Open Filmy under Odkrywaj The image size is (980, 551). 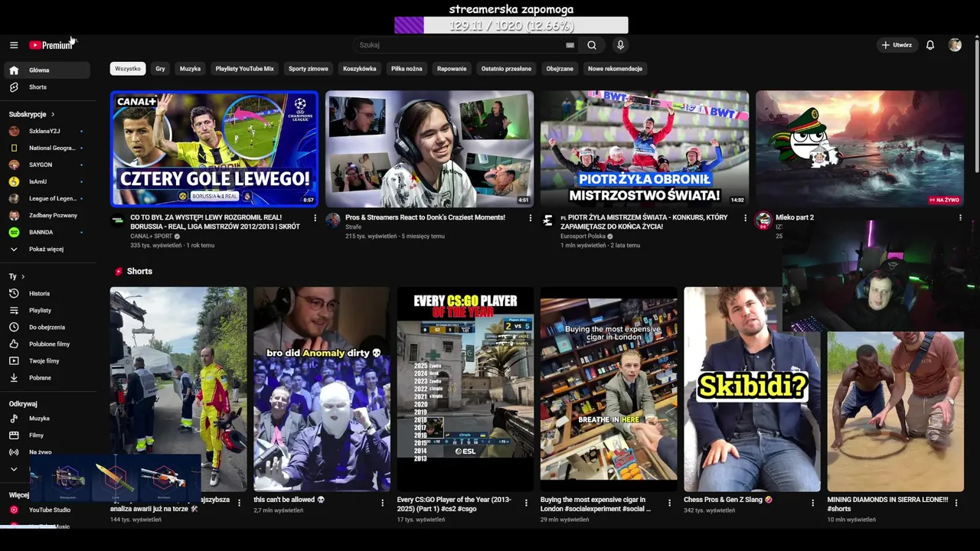coord(47,435)
